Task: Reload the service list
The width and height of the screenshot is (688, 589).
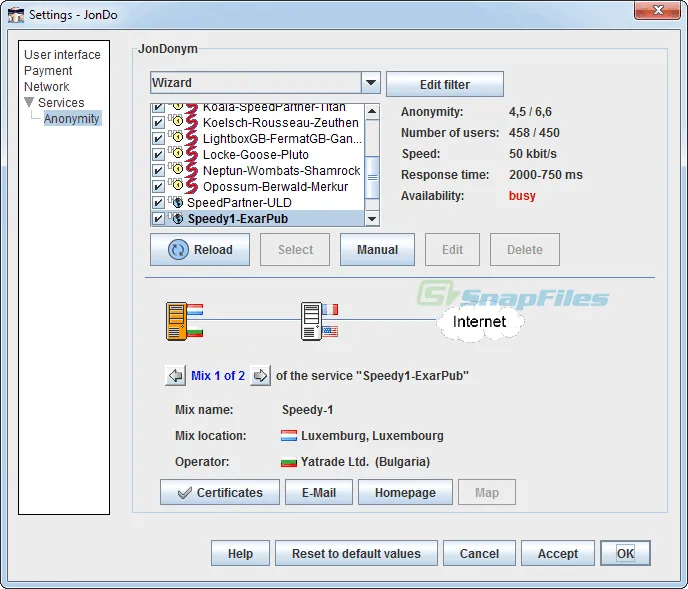Action: pyautogui.click(x=200, y=250)
